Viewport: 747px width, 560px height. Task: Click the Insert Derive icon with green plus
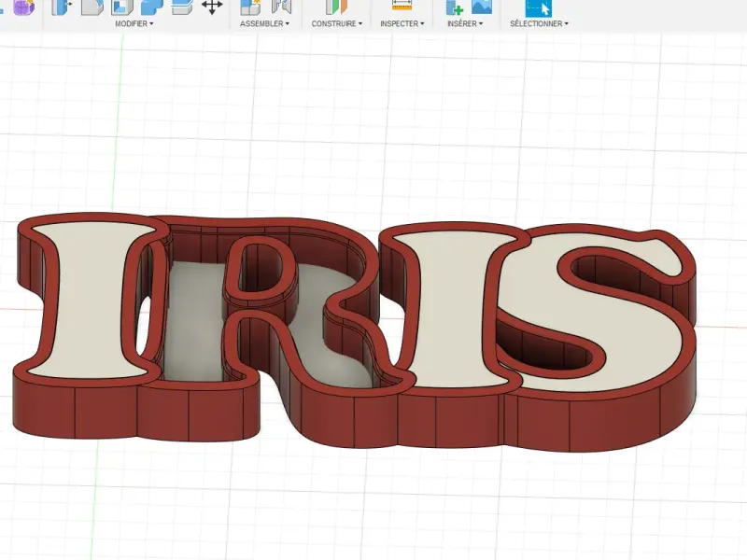click(454, 7)
